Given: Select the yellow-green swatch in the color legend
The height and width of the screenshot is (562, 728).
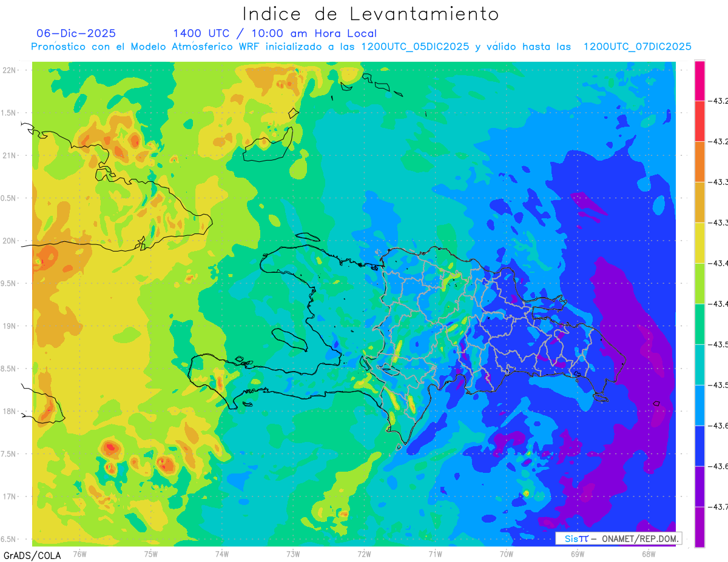Looking at the screenshot, I should [699, 283].
